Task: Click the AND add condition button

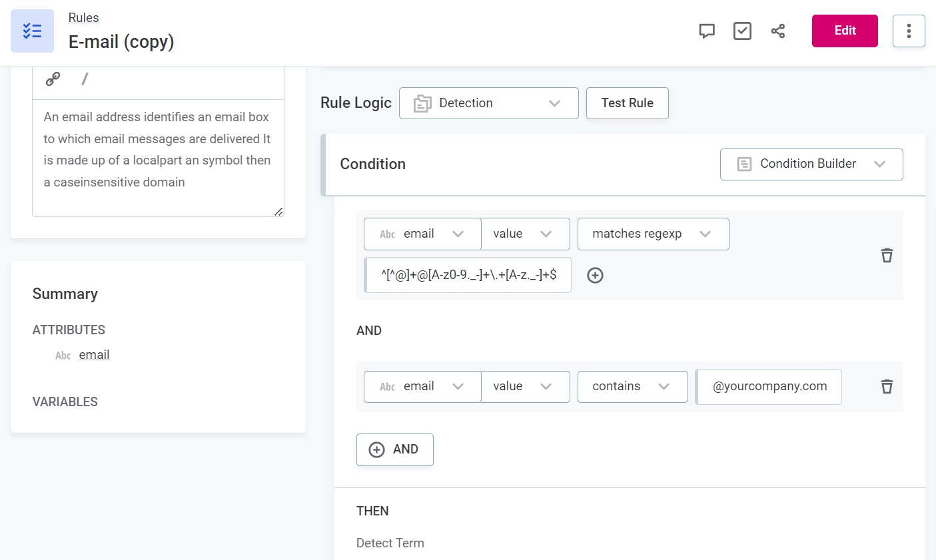Action: pyautogui.click(x=394, y=449)
